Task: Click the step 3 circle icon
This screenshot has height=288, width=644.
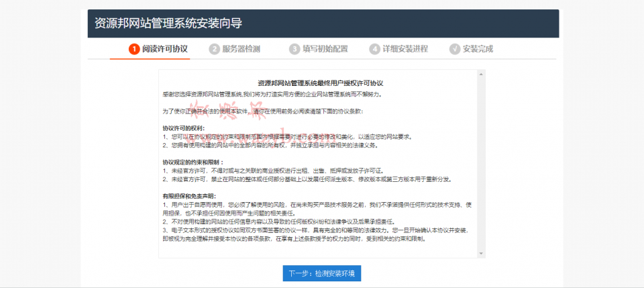Action: point(294,49)
